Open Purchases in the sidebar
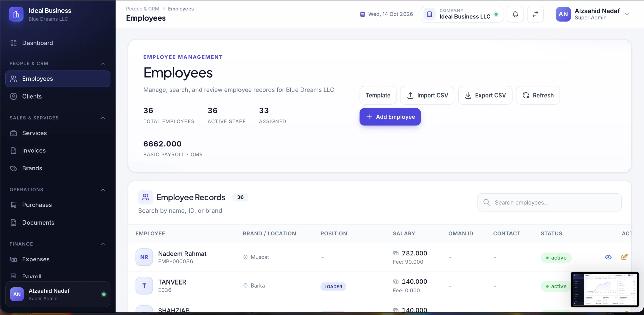Viewport: 644px width, 315px height. coord(58,205)
